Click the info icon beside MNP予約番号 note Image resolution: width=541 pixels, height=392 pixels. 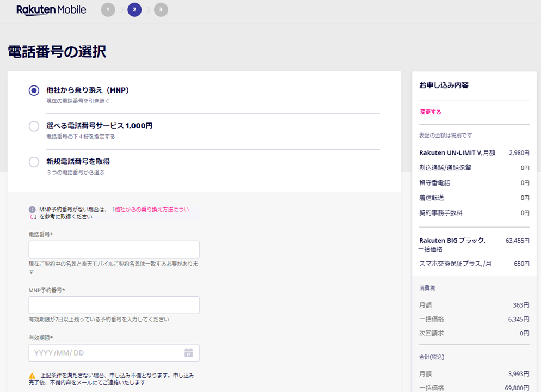tap(32, 210)
